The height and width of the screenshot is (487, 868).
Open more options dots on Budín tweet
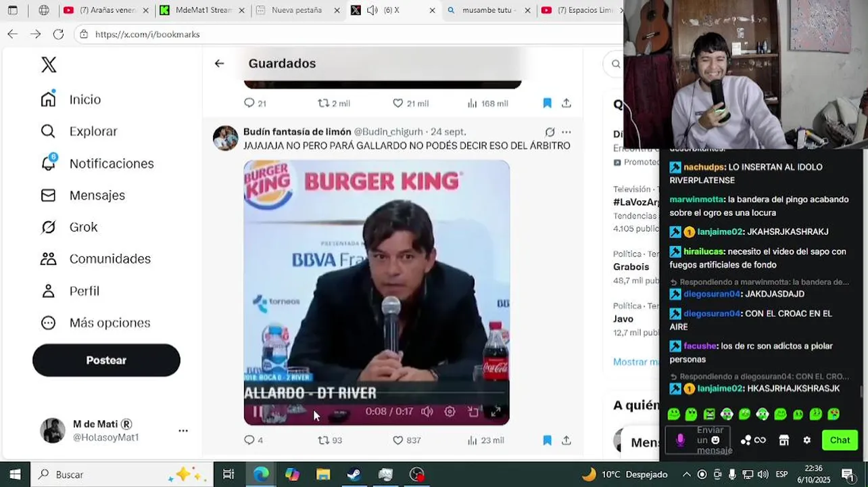pyautogui.click(x=566, y=132)
